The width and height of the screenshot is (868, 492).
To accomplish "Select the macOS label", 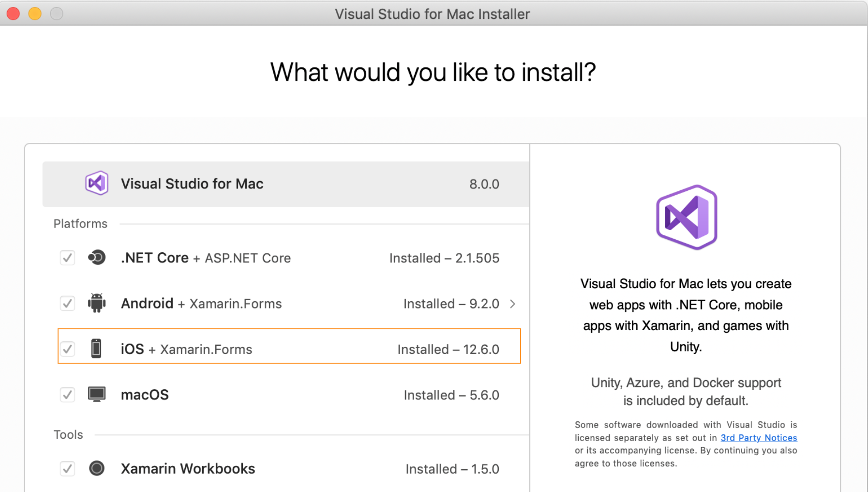I will 145,395.
